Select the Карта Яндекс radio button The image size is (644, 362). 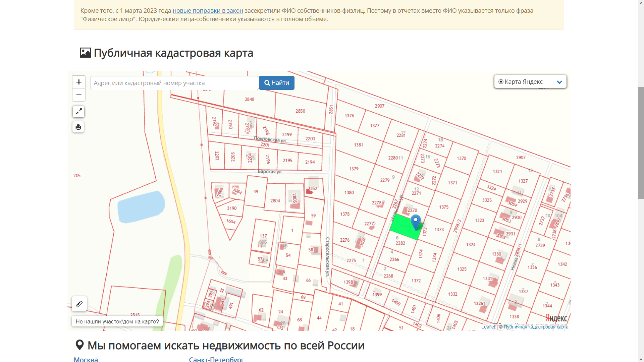pyautogui.click(x=501, y=82)
